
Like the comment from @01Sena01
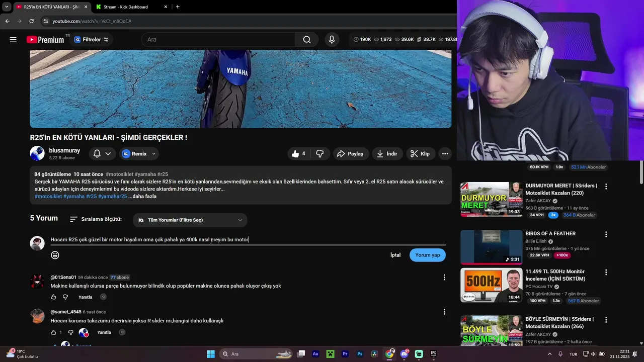click(x=54, y=297)
